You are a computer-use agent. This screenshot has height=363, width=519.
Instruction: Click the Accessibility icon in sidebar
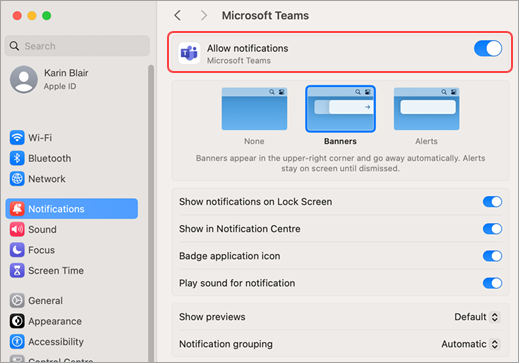click(x=17, y=342)
